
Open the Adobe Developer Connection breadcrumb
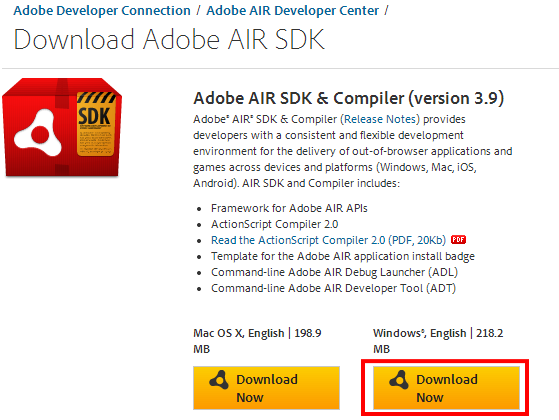pyautogui.click(x=102, y=11)
